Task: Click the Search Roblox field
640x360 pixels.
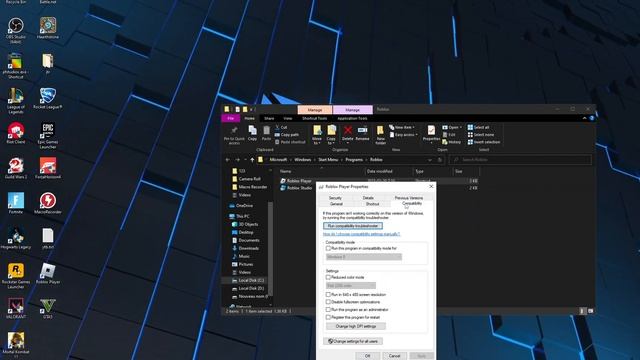Action: [520, 160]
